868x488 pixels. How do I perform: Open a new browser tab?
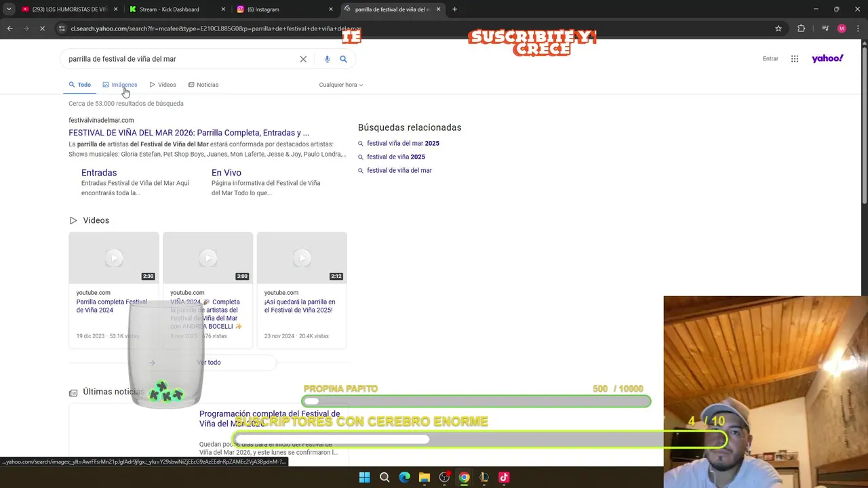454,9
